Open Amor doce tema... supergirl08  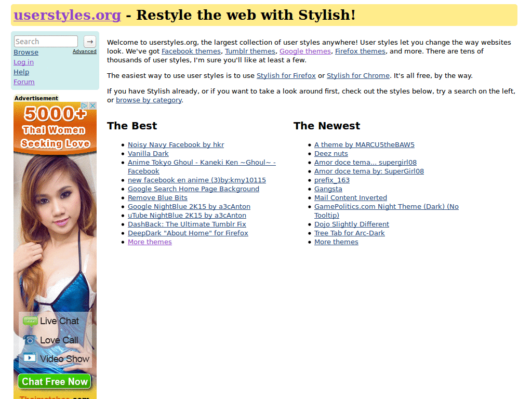pyautogui.click(x=365, y=163)
